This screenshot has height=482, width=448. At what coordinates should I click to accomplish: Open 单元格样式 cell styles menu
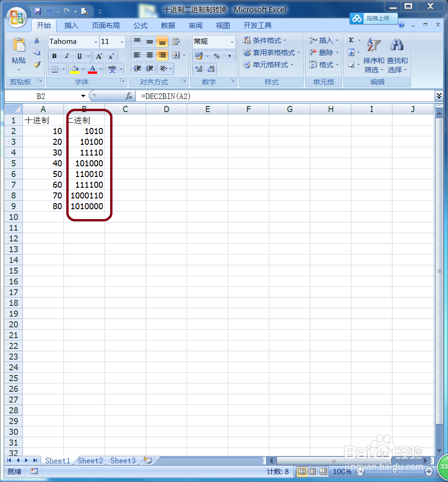coord(268,65)
